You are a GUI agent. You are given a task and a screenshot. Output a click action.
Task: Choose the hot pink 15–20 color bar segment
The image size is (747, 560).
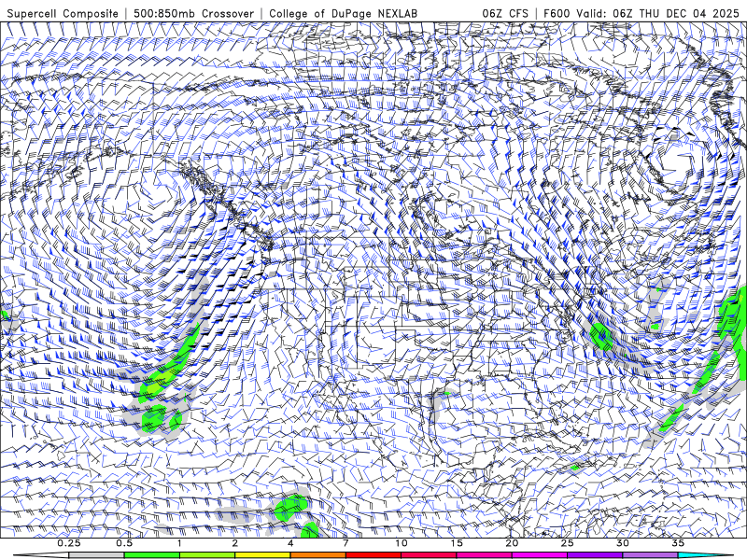(484, 555)
